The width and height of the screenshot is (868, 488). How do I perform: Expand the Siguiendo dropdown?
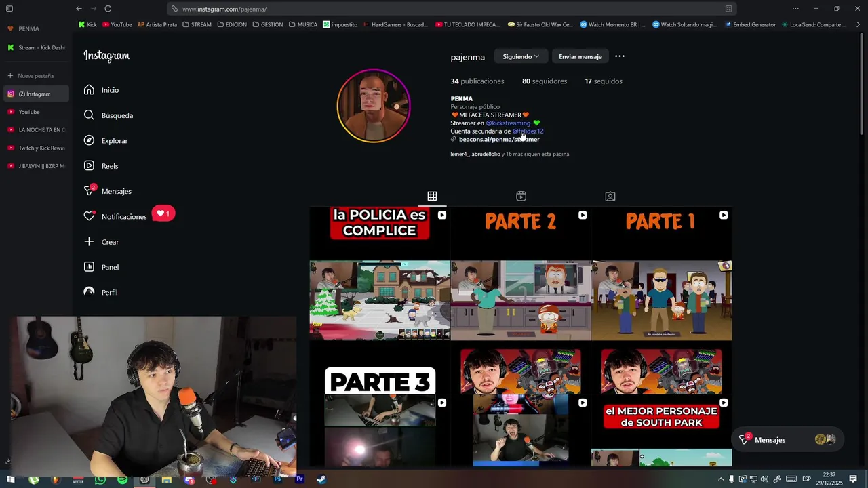click(x=521, y=56)
